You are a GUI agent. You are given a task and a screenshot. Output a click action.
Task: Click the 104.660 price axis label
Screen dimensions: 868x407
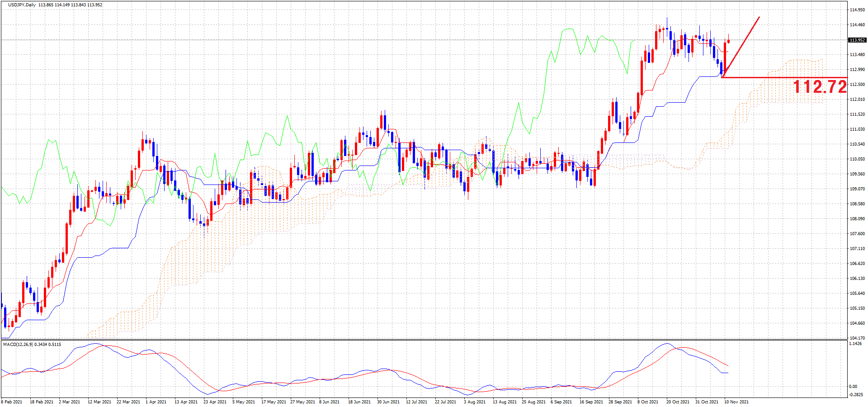pos(857,323)
